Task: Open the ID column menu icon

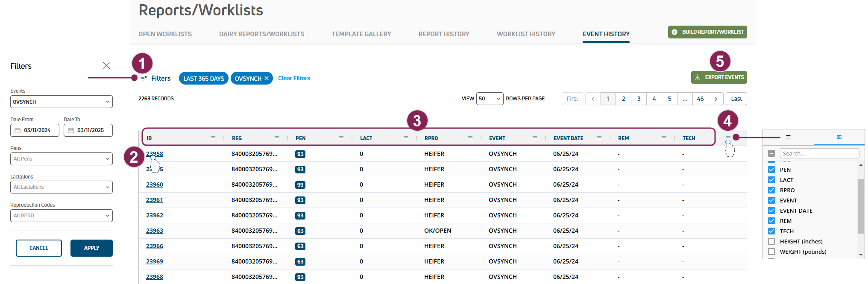Action: [x=213, y=138]
